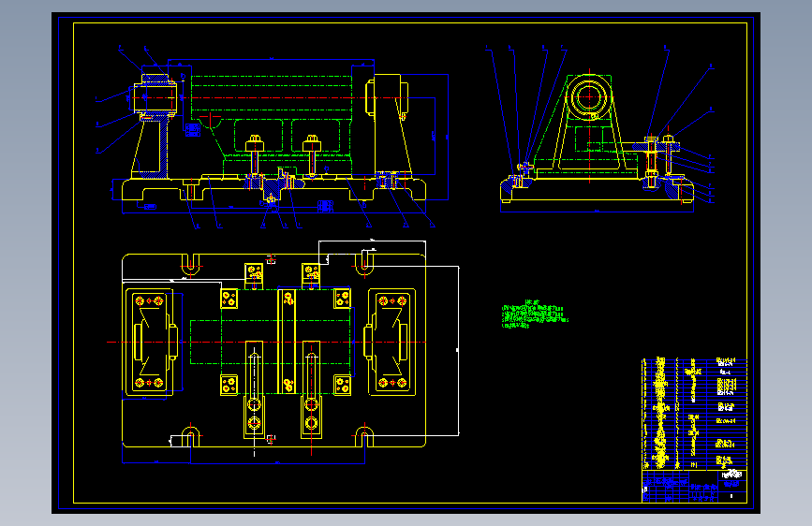Click the parts list table above the title block

pyautogui.click(x=694, y=413)
